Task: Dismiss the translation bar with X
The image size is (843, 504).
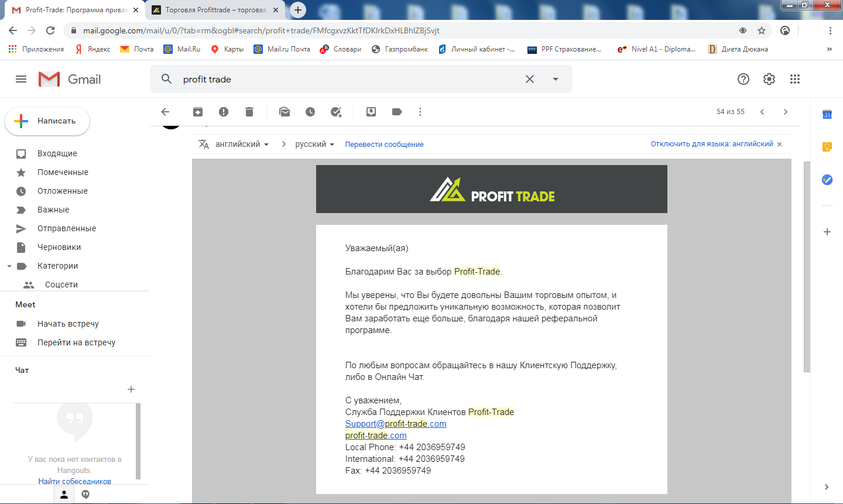Action: 780,145
